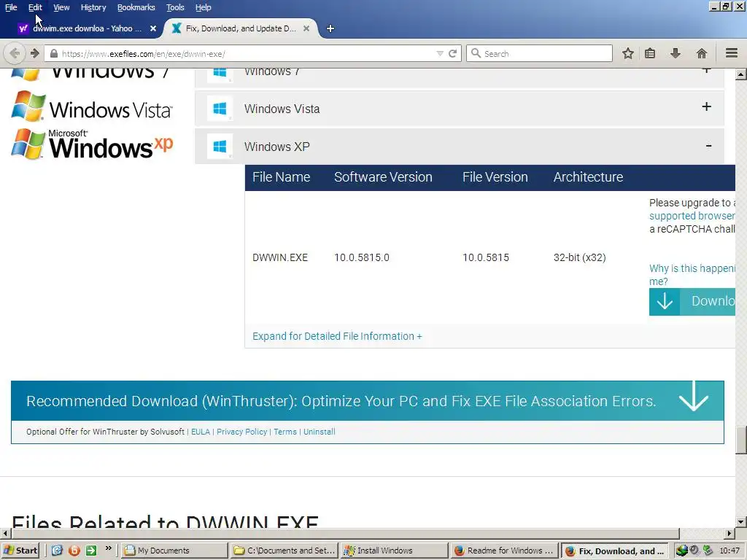Screen dimensions: 747x560
Task: Reload the current page
Action: [x=452, y=53]
